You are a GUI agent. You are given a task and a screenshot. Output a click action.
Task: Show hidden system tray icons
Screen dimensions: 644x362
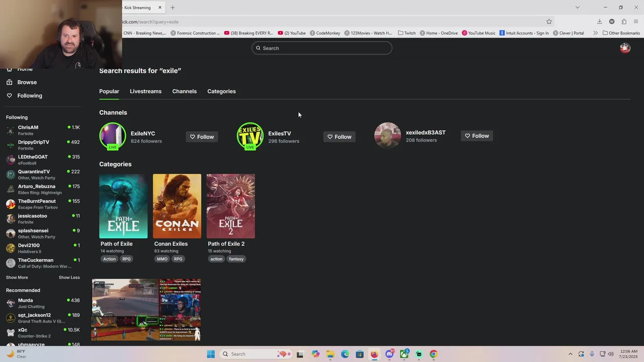pos(570,354)
